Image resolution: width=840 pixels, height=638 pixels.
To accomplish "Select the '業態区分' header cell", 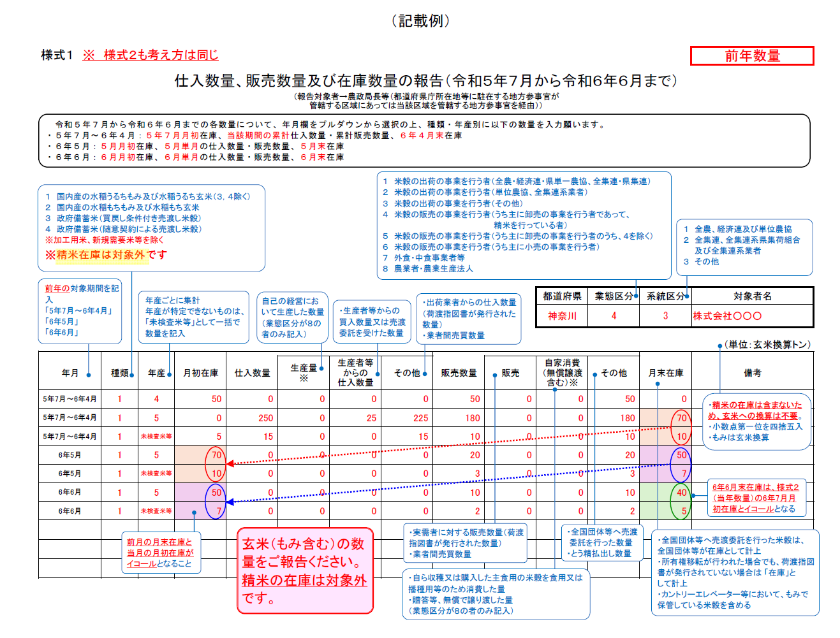I will coord(614,296).
